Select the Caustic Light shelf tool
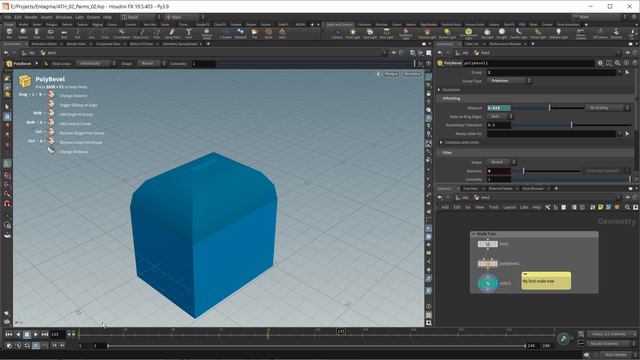The width and height of the screenshot is (640, 360). click(x=518, y=33)
